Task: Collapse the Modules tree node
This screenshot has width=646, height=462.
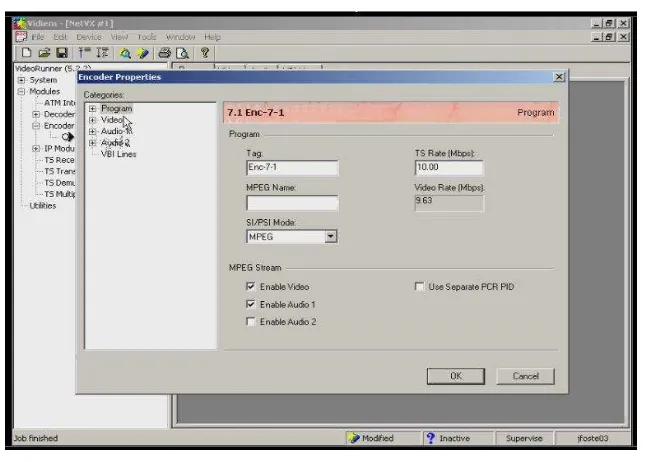Action: (x=21, y=91)
